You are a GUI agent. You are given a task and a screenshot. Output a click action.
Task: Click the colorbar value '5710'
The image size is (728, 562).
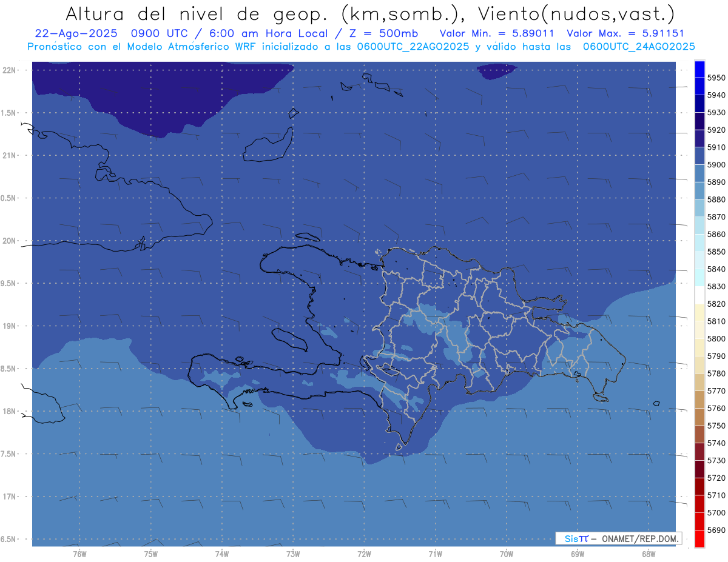pyautogui.click(x=716, y=495)
